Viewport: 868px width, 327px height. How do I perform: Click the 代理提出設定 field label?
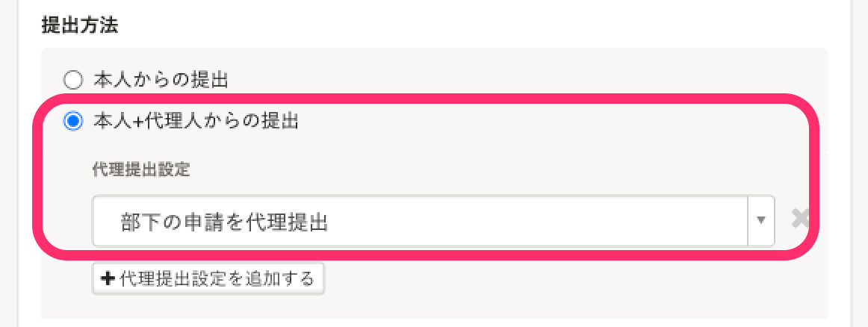[x=140, y=170]
